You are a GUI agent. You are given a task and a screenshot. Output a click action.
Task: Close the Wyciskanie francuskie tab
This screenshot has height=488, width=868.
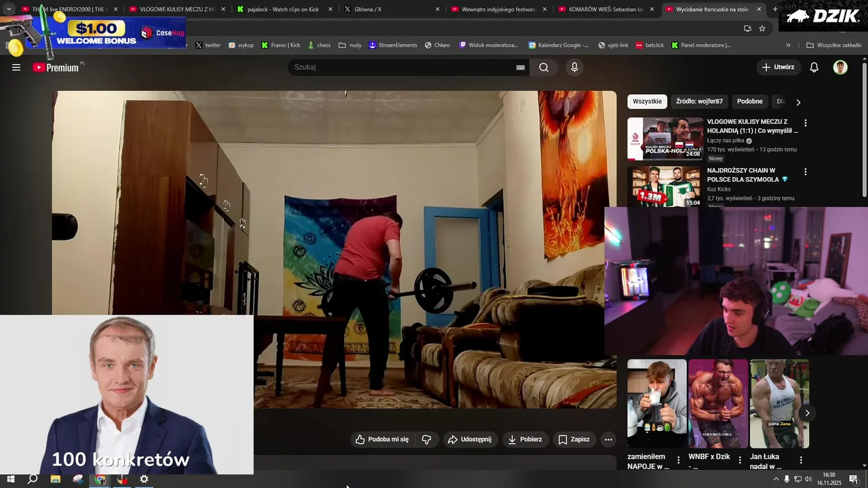click(759, 9)
